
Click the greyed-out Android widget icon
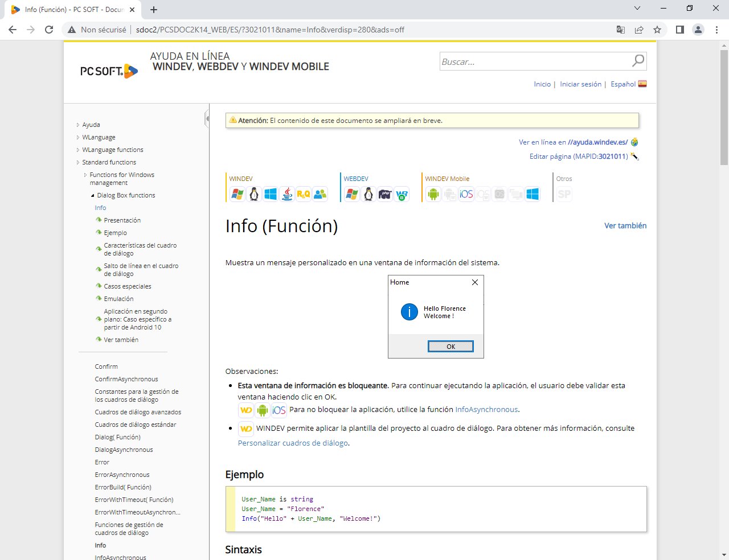click(x=450, y=194)
